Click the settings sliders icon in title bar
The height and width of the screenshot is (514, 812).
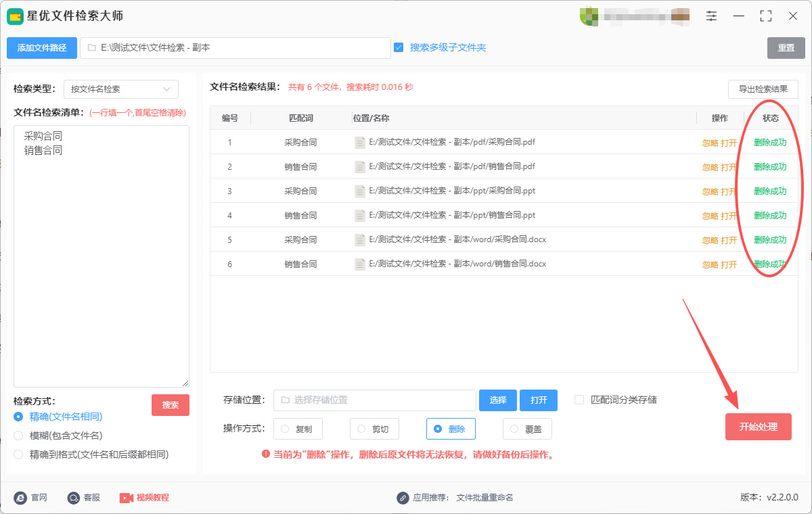[711, 16]
